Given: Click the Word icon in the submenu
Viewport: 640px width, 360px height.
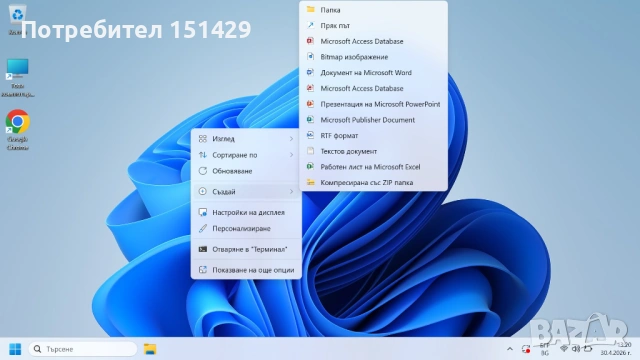Looking at the screenshot, I should coord(311,72).
